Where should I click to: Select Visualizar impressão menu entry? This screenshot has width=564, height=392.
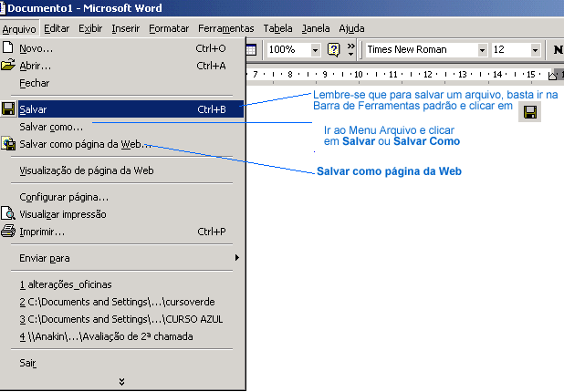tap(122, 214)
